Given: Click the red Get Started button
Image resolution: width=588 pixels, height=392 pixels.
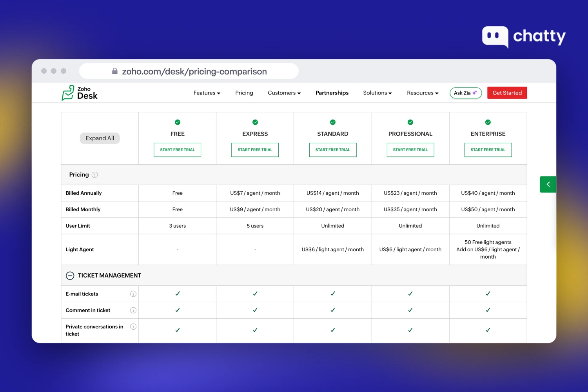Looking at the screenshot, I should click(507, 93).
